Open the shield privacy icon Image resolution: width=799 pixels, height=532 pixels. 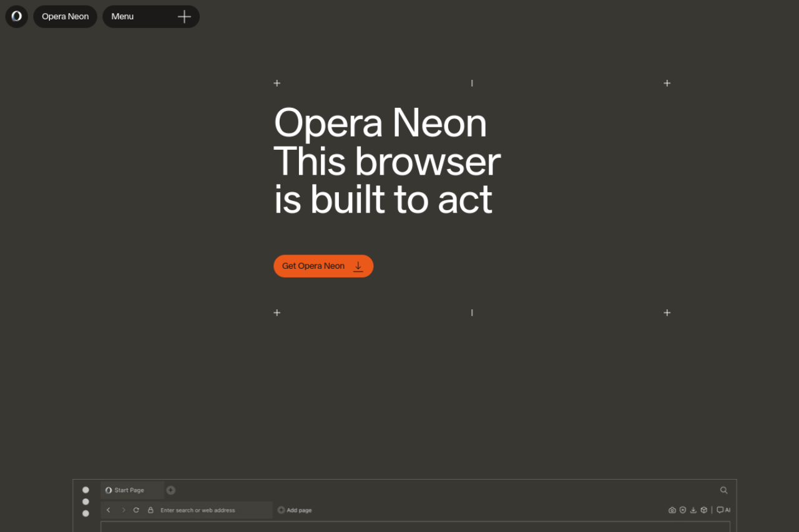click(683, 510)
